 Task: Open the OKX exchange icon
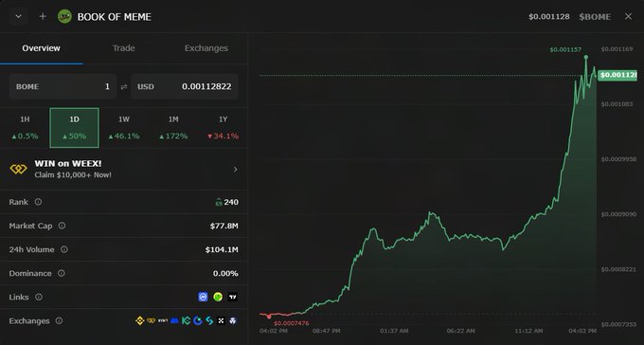click(221, 320)
